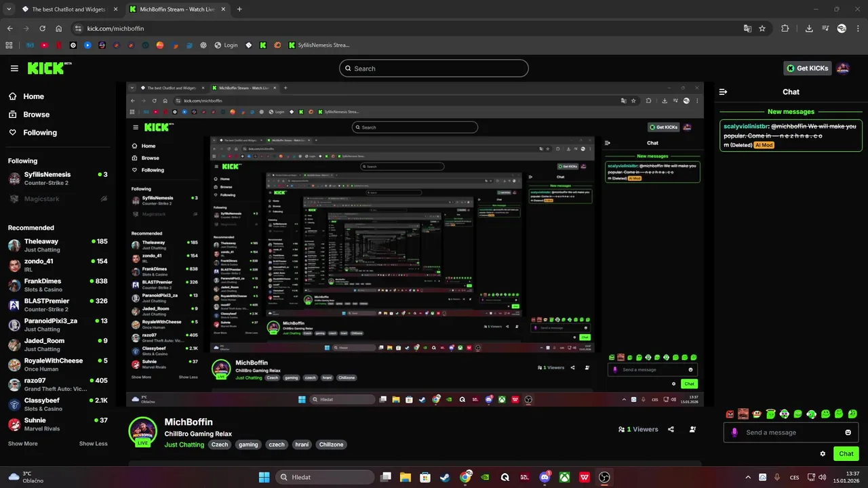Screen dimensions: 868x488
Task: Open FrankDimes channel in the outer Recommended list
Action: click(58, 285)
